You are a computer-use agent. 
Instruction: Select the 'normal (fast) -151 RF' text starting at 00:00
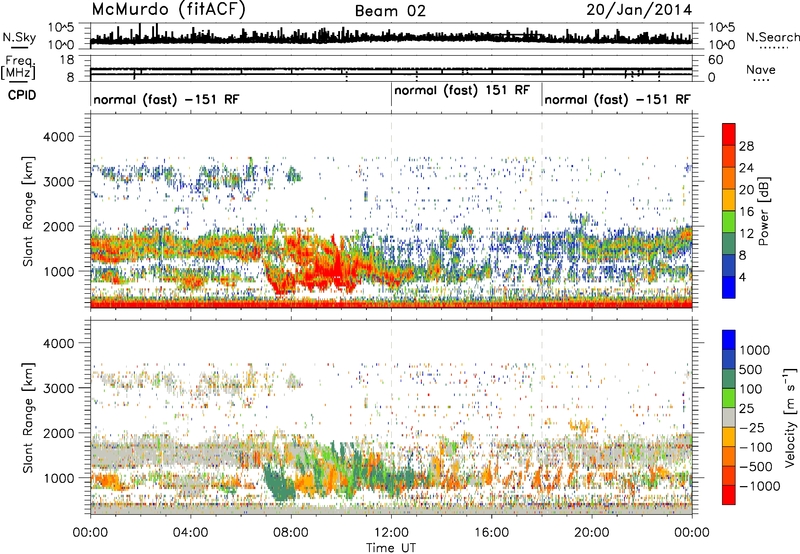tap(166, 99)
